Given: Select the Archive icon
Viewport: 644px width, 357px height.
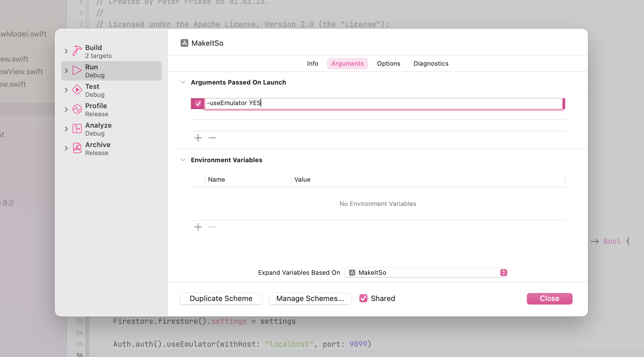Looking at the screenshot, I should pos(77,148).
